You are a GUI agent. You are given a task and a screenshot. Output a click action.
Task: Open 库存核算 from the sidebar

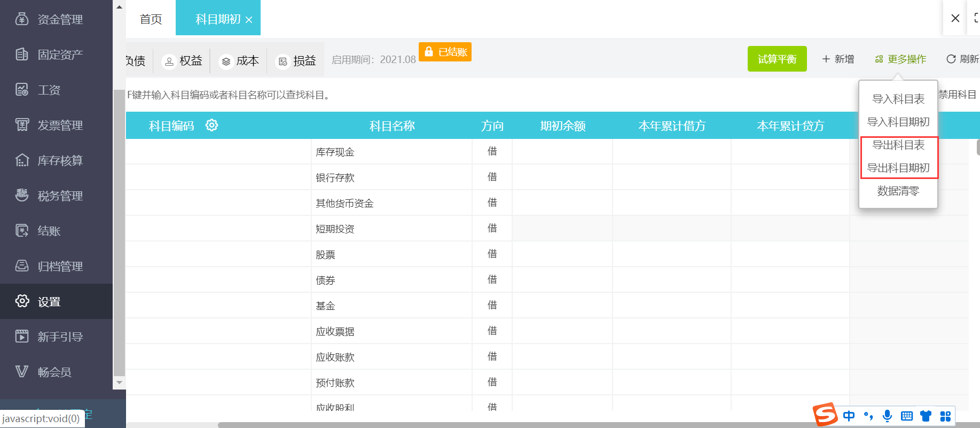point(59,161)
